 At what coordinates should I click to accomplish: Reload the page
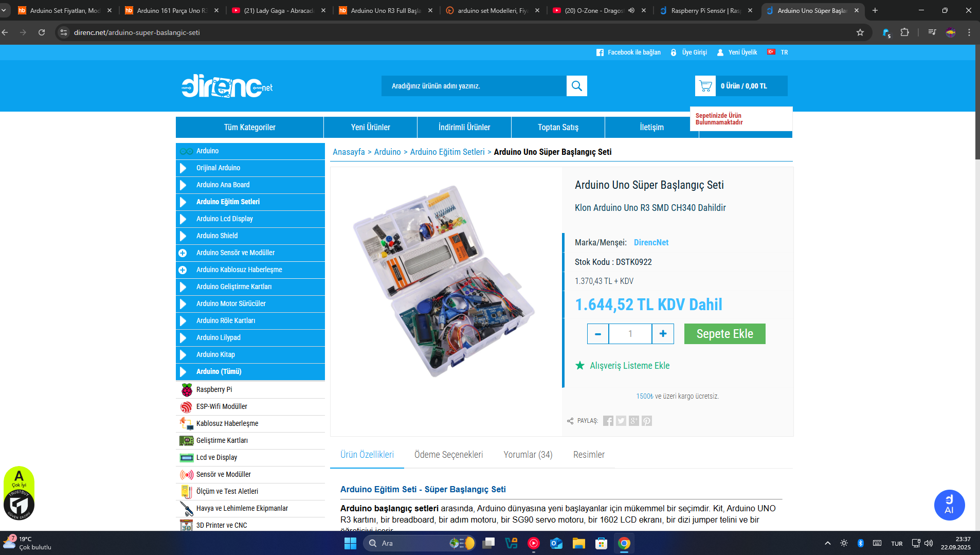point(42,32)
